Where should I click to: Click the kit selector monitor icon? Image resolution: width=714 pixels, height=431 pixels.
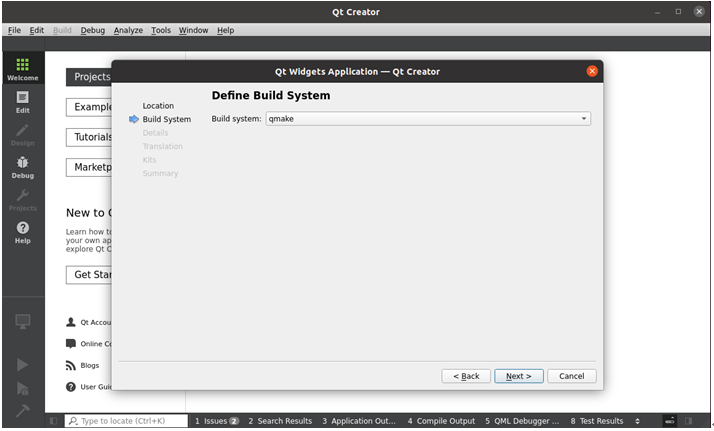[23, 322]
